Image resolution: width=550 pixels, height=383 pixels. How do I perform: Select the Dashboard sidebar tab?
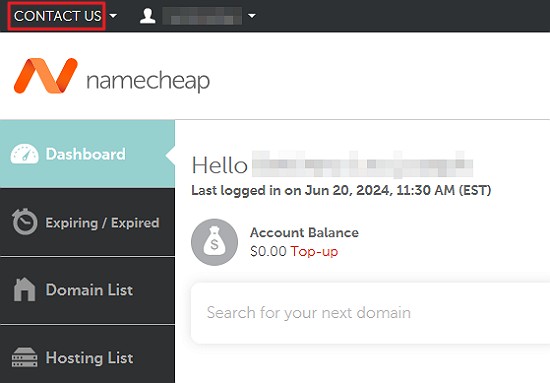click(x=87, y=154)
